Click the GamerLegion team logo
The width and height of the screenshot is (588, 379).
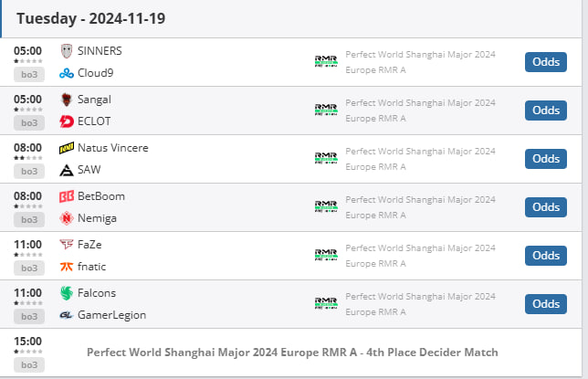click(x=67, y=315)
